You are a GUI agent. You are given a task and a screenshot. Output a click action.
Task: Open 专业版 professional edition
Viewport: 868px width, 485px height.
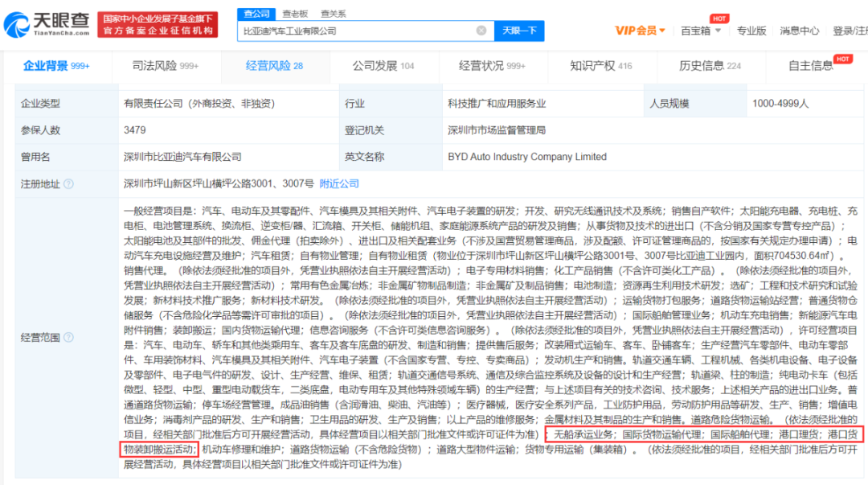pyautogui.click(x=752, y=30)
